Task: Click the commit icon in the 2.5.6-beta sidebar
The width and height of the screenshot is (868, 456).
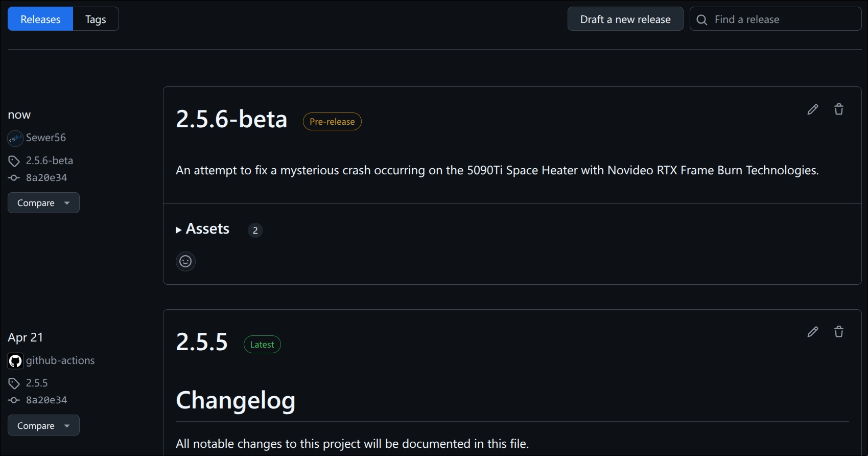Action: [14, 178]
